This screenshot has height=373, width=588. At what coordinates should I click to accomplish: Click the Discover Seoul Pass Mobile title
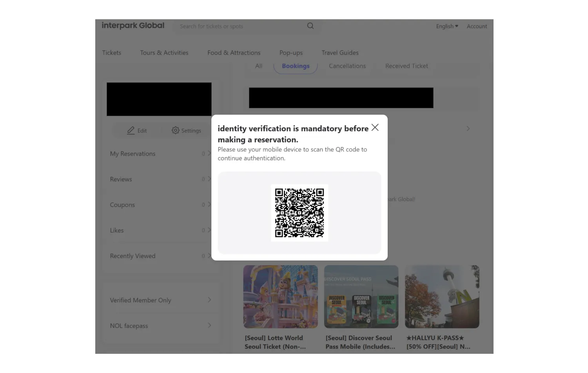[360, 342]
